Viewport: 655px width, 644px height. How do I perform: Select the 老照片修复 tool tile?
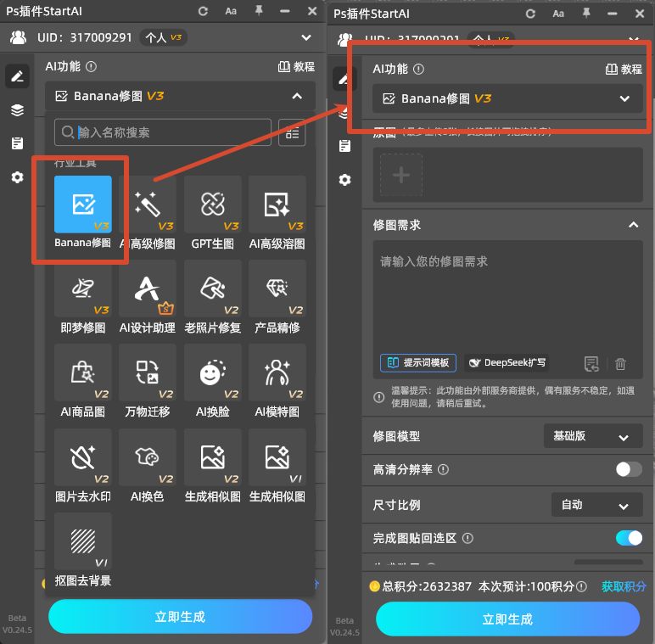213,288
